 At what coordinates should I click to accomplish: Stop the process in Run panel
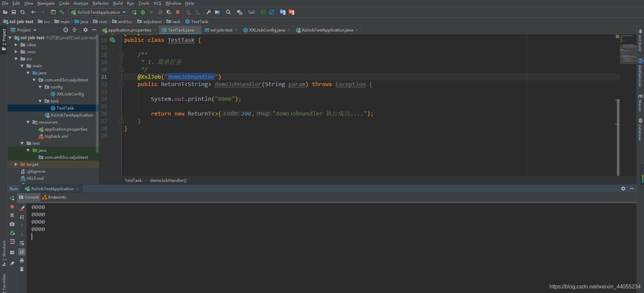click(x=12, y=207)
